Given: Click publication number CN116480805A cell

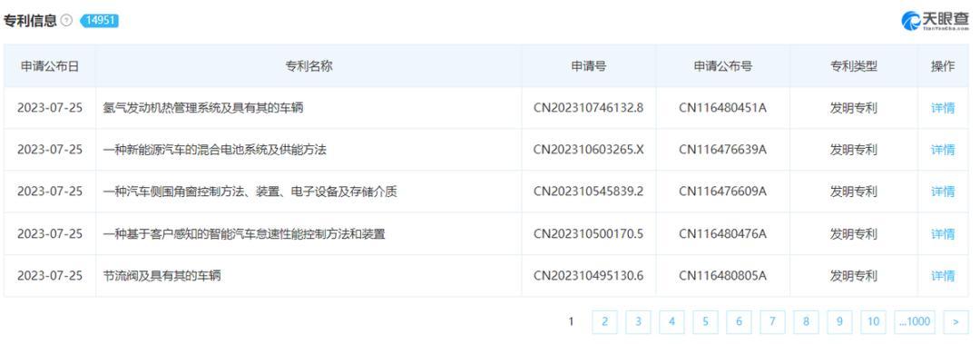Looking at the screenshot, I should pos(722,276).
